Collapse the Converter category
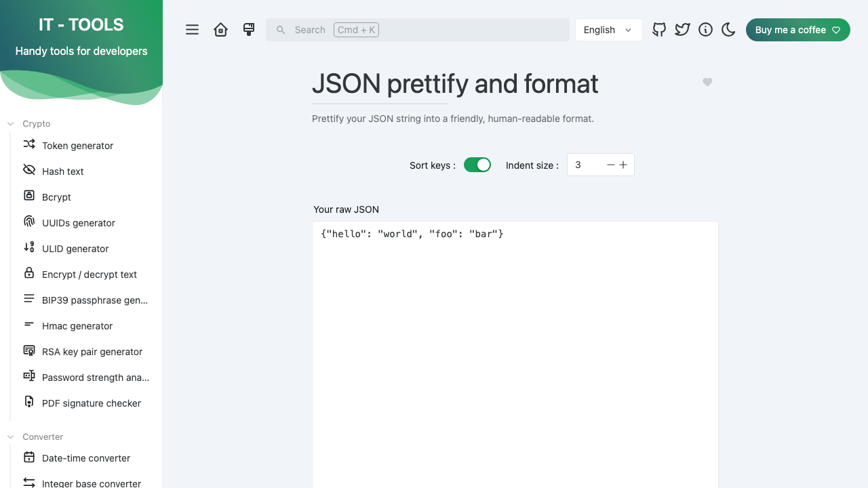Viewport: 868px width, 488px height. [35, 436]
